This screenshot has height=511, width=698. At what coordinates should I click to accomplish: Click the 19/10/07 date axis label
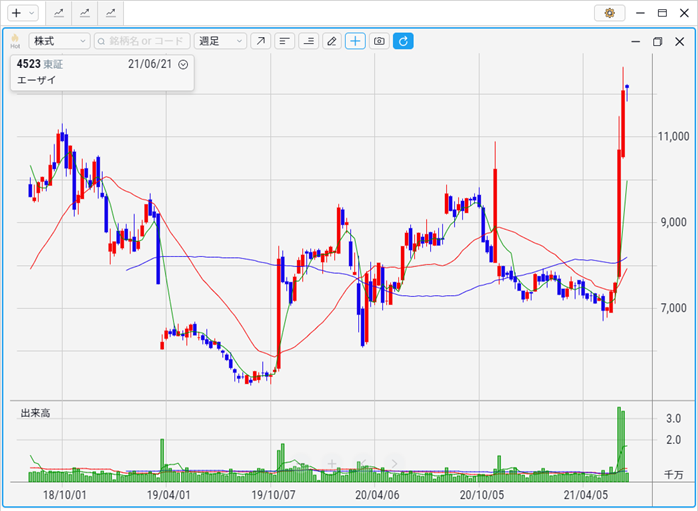point(273,495)
